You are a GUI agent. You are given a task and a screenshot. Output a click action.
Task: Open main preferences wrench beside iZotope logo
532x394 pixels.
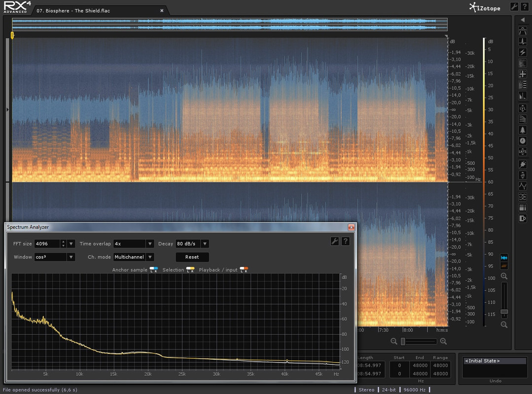514,7
